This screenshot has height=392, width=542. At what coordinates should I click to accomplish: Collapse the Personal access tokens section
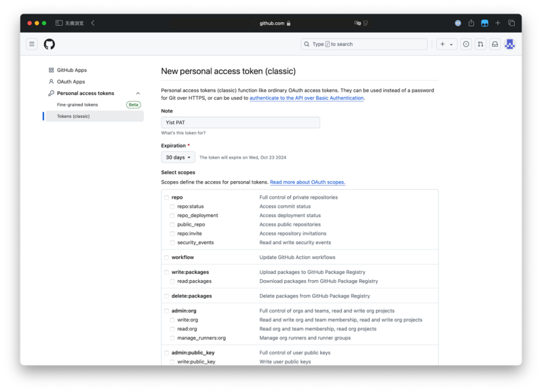(x=138, y=94)
